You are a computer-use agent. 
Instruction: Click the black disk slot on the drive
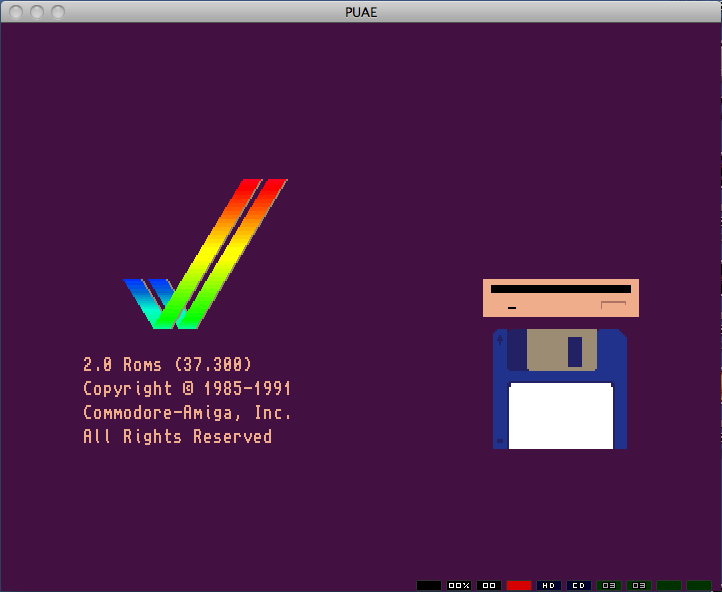click(x=561, y=289)
